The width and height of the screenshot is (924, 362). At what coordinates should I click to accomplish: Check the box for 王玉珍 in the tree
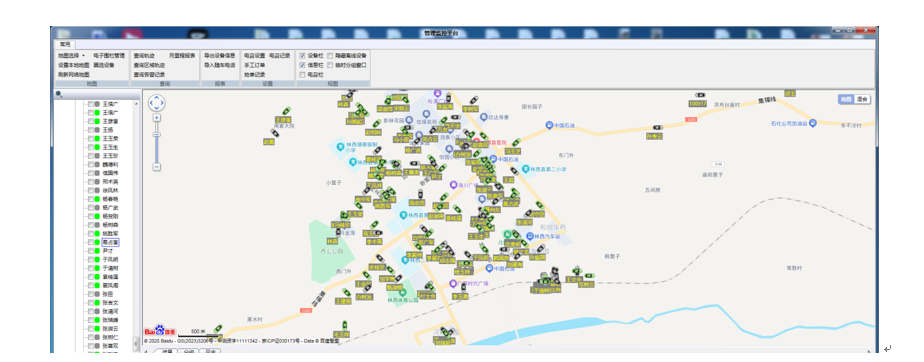91,156
